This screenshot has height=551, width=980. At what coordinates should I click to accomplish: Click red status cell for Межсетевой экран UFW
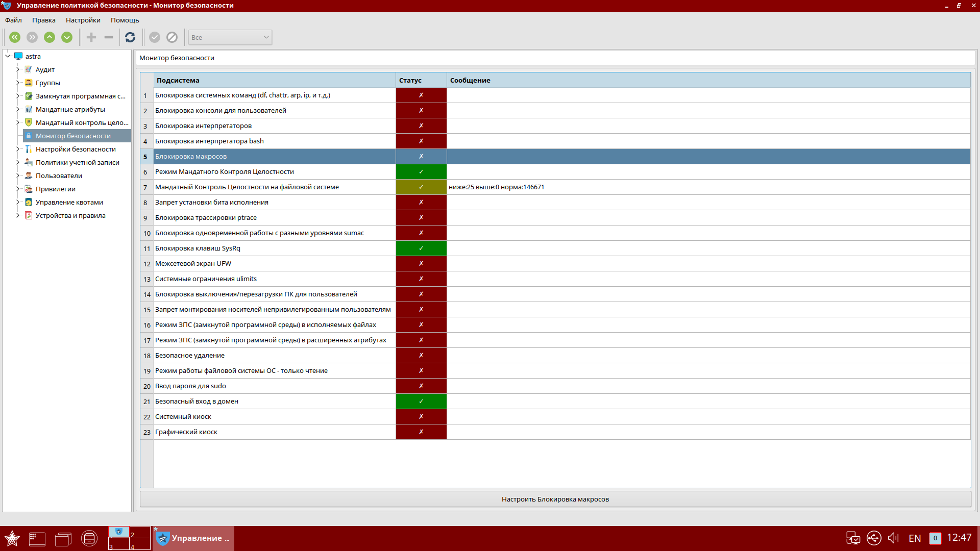421,264
